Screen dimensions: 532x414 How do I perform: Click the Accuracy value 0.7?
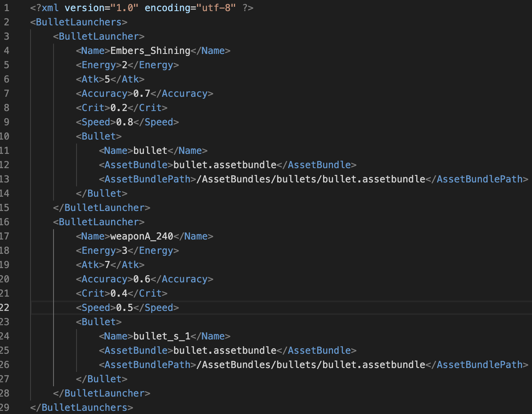point(142,94)
